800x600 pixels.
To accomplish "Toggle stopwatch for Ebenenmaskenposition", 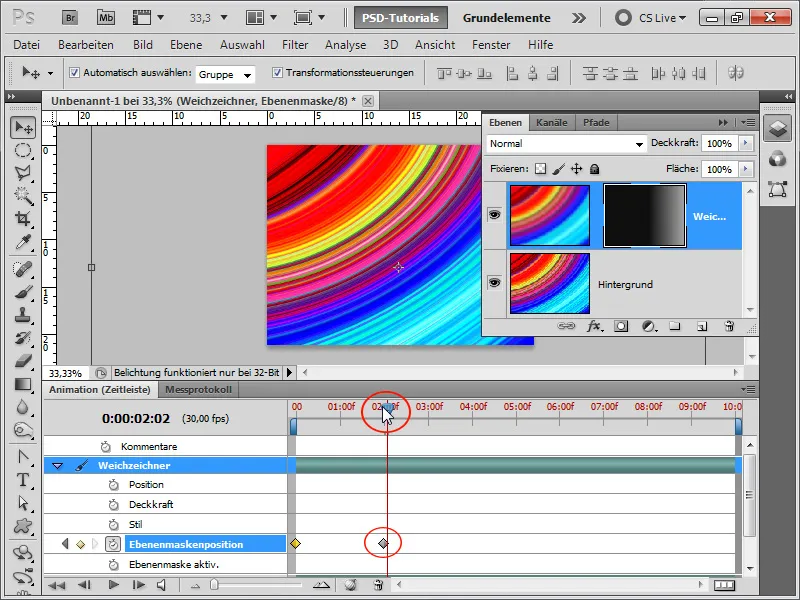I will coord(113,544).
